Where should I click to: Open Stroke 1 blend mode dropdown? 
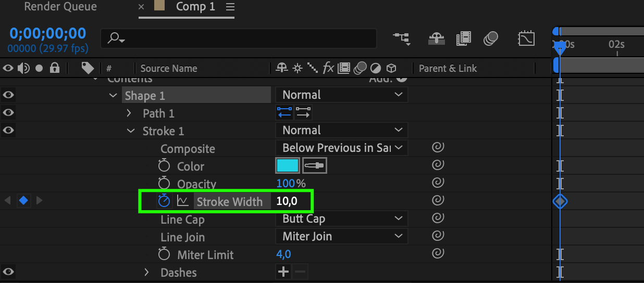pos(341,131)
